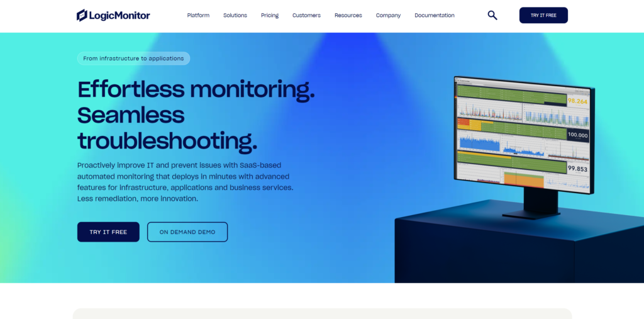This screenshot has width=644, height=319.
Task: Select the ON DEMAND DEMO button
Action: pyautogui.click(x=187, y=232)
